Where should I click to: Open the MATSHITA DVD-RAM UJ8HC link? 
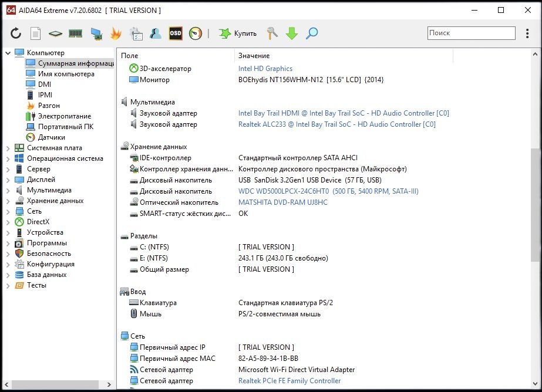click(x=283, y=202)
